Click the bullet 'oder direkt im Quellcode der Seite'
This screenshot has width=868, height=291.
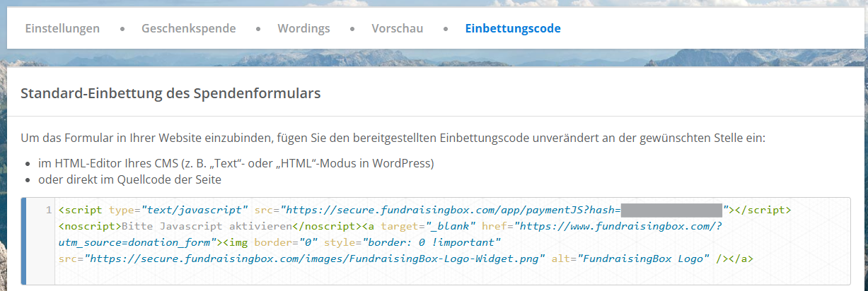(x=129, y=179)
